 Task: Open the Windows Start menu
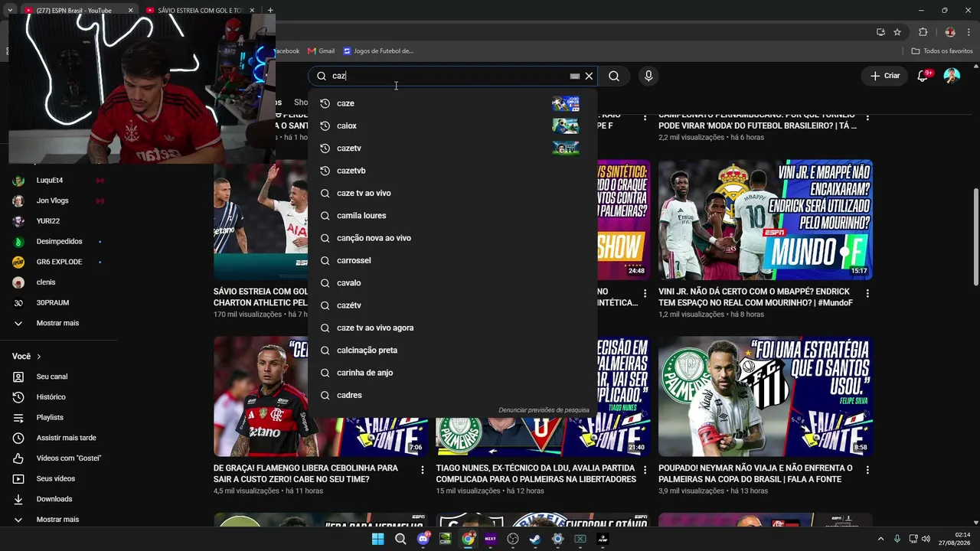point(377,539)
